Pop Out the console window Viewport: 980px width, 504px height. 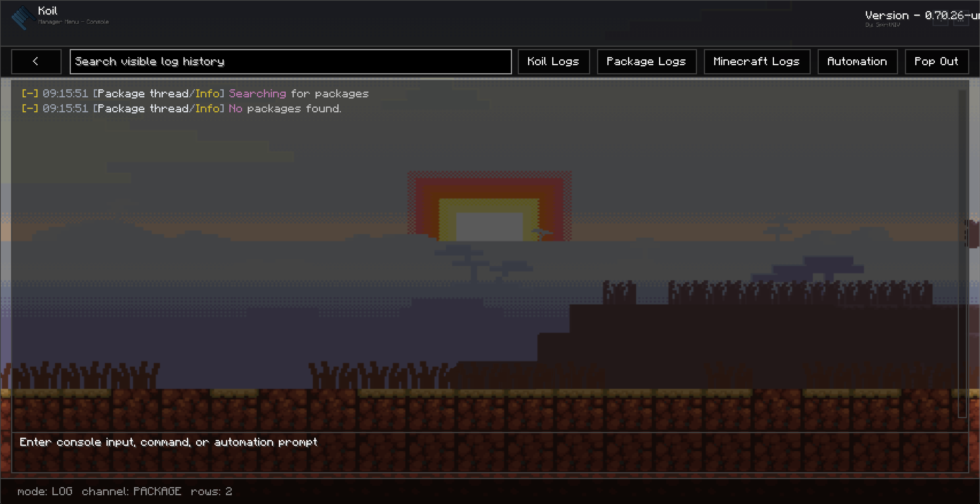[937, 61]
